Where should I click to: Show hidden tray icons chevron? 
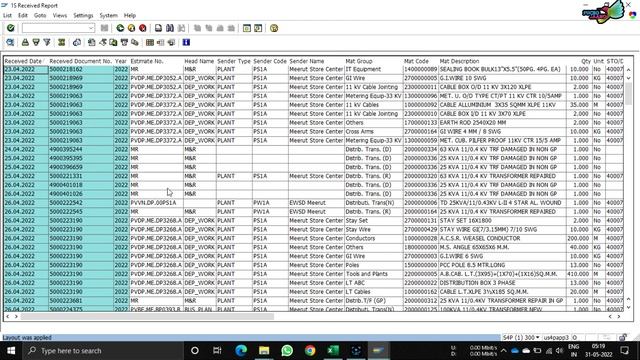503,351
